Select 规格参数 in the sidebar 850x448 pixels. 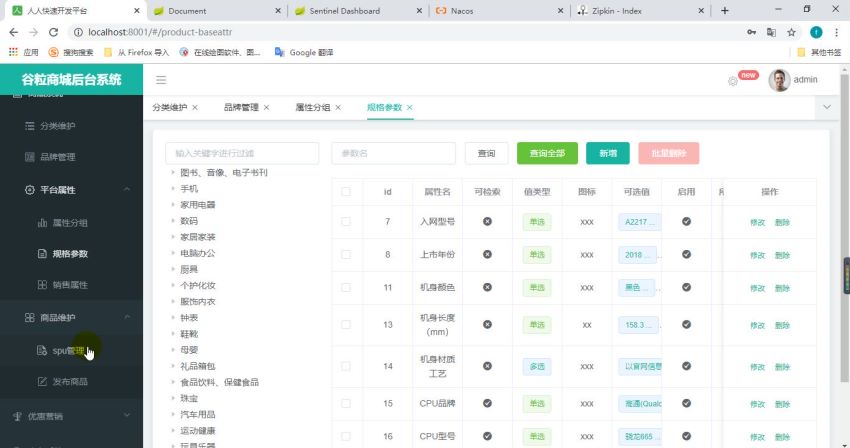(x=69, y=254)
